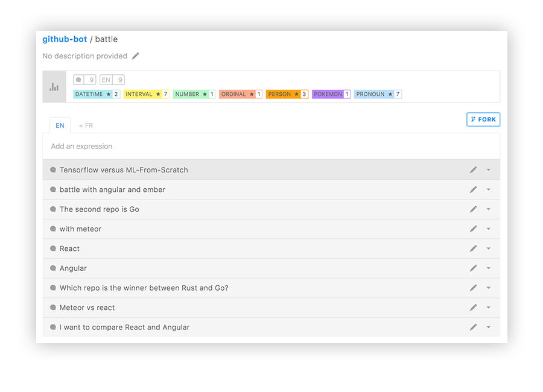This screenshot has width=543, height=392.
Task: Toggle the DATETIME entity filter
Action: 96,93
